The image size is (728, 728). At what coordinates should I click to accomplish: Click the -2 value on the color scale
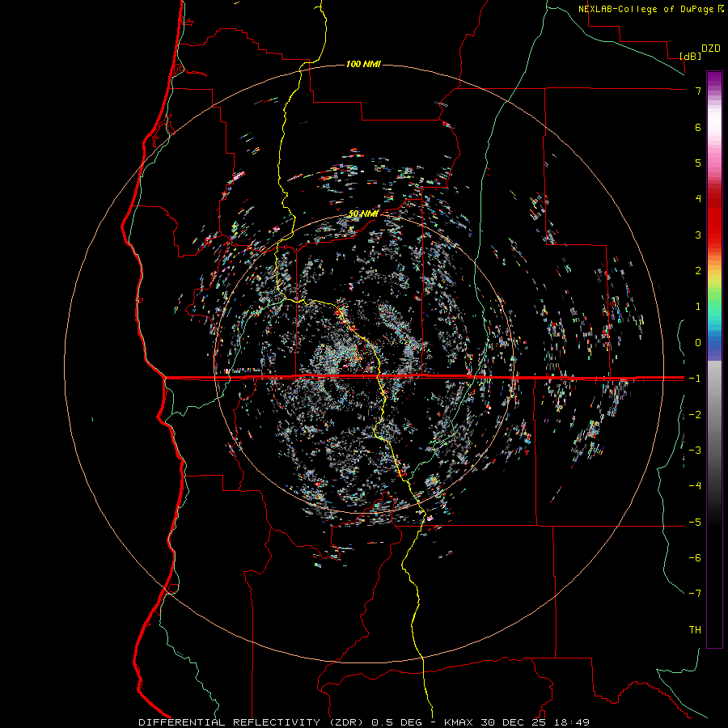pos(695,415)
